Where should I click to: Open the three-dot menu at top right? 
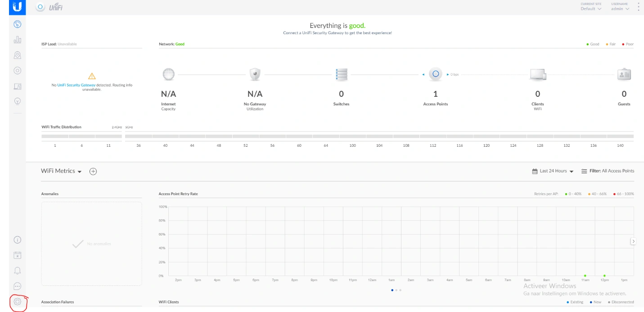[639, 6]
